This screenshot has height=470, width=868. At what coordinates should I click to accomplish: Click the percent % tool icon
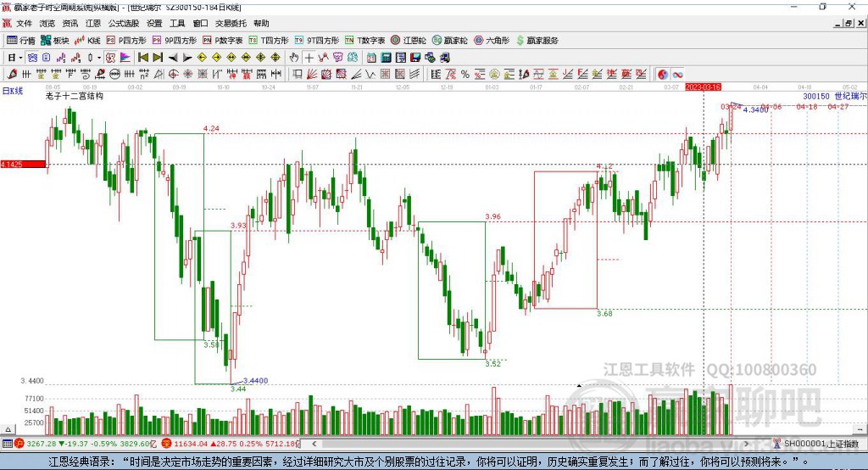click(465, 75)
